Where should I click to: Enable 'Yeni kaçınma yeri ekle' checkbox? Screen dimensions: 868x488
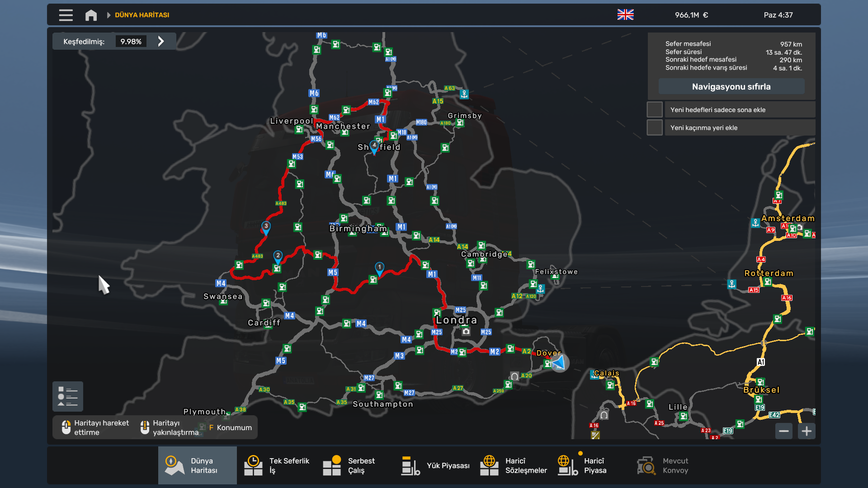(654, 127)
